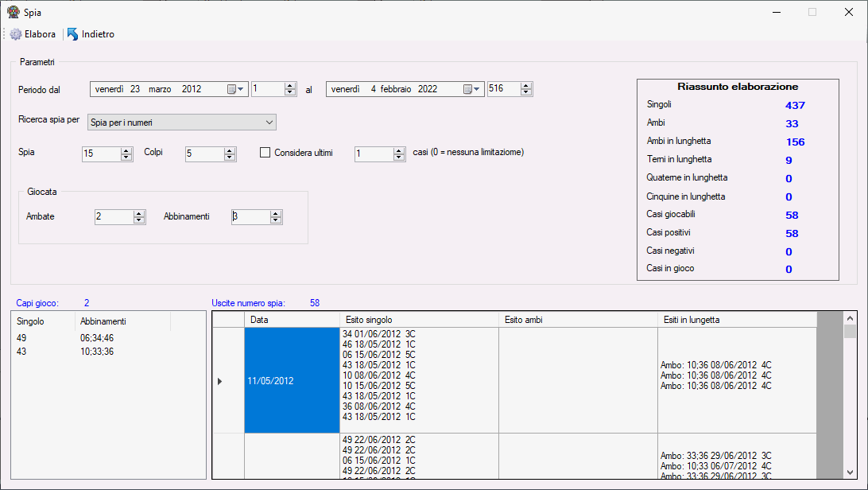Click the 'Ambi in lunghetta' value 156
Screen dimensions: 868x490
coord(795,142)
